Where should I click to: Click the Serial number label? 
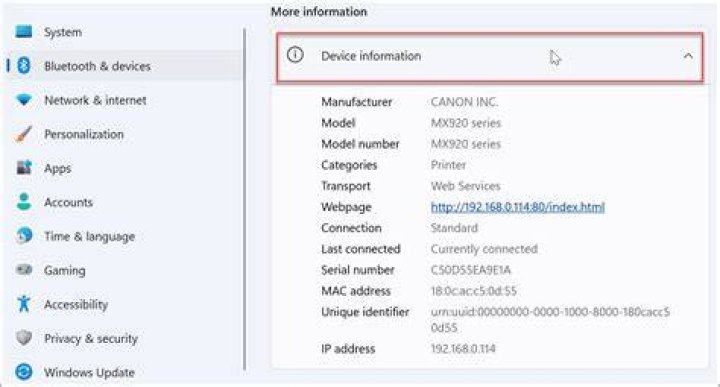pyautogui.click(x=358, y=270)
